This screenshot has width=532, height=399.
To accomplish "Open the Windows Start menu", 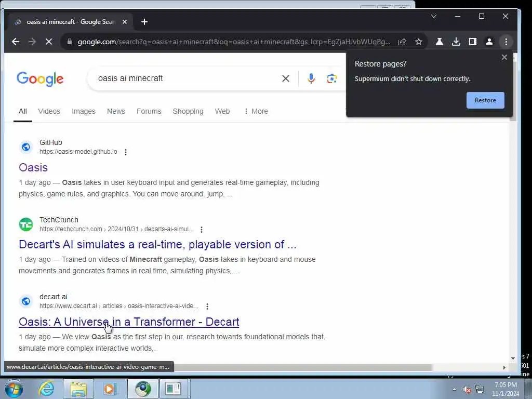I will [x=14, y=389].
